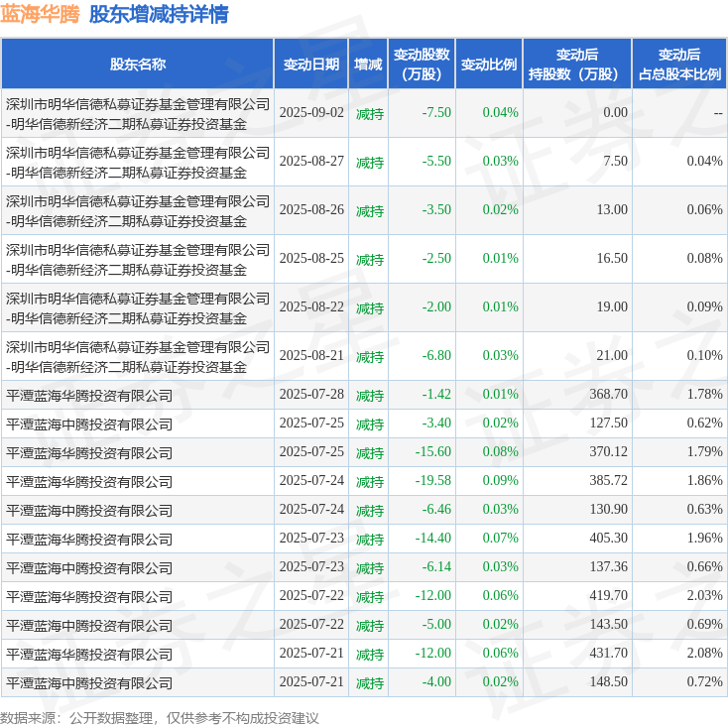
Task: Select the -15.60 share change cell
Action: click(433, 452)
